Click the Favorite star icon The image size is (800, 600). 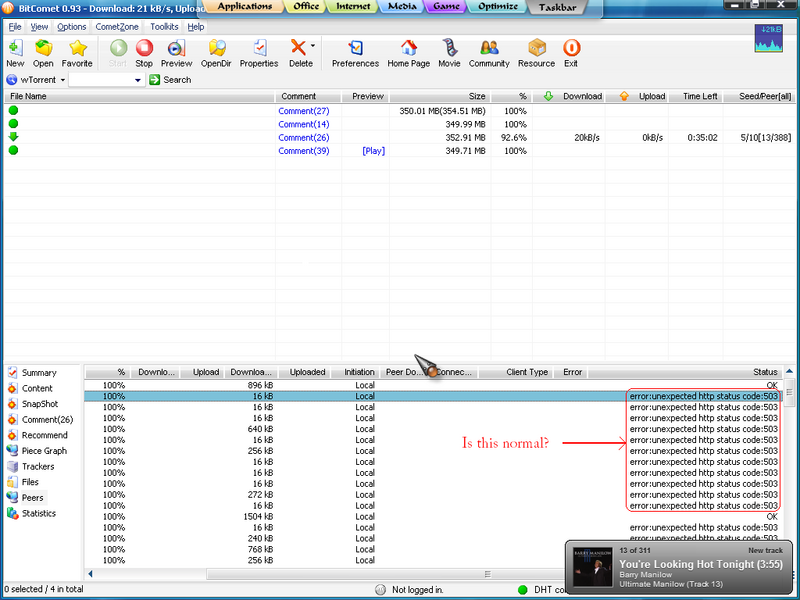(x=77, y=49)
